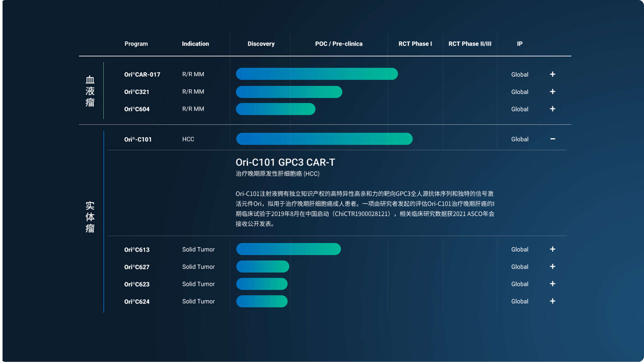
Task: Expand the Ori C321 row plus icon
Action: [x=553, y=92]
